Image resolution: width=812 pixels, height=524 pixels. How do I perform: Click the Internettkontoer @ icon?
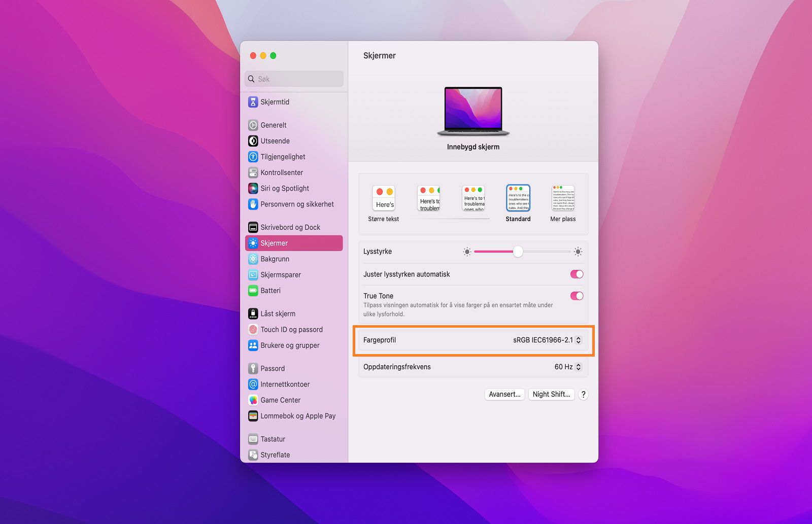tap(253, 384)
